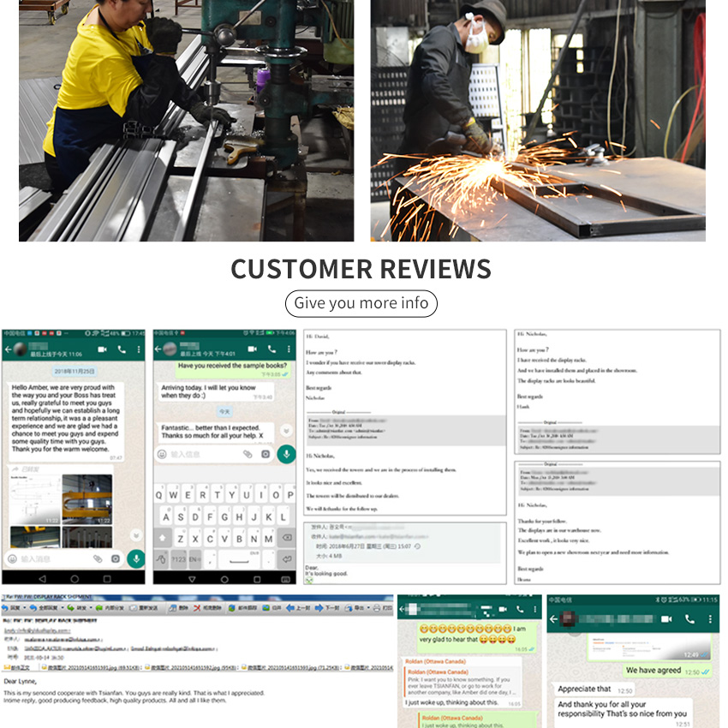
Task: Open three-dot menu in Hello Amber chat
Action: pos(139,349)
